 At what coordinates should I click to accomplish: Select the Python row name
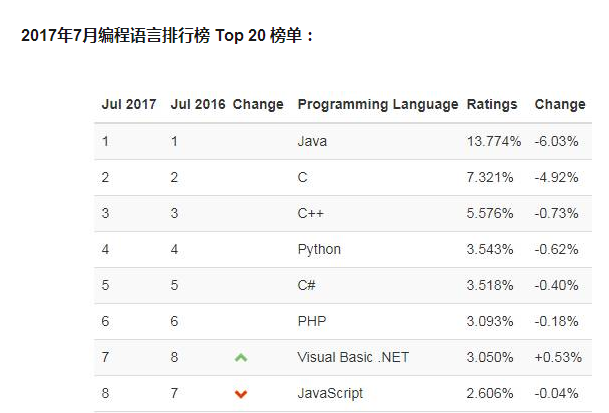[319, 249]
